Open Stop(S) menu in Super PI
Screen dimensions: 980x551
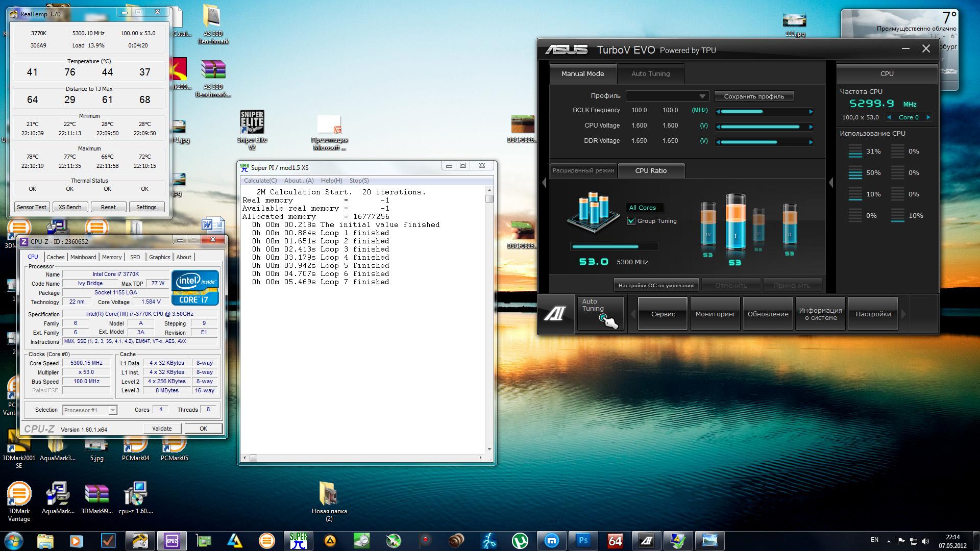point(359,181)
